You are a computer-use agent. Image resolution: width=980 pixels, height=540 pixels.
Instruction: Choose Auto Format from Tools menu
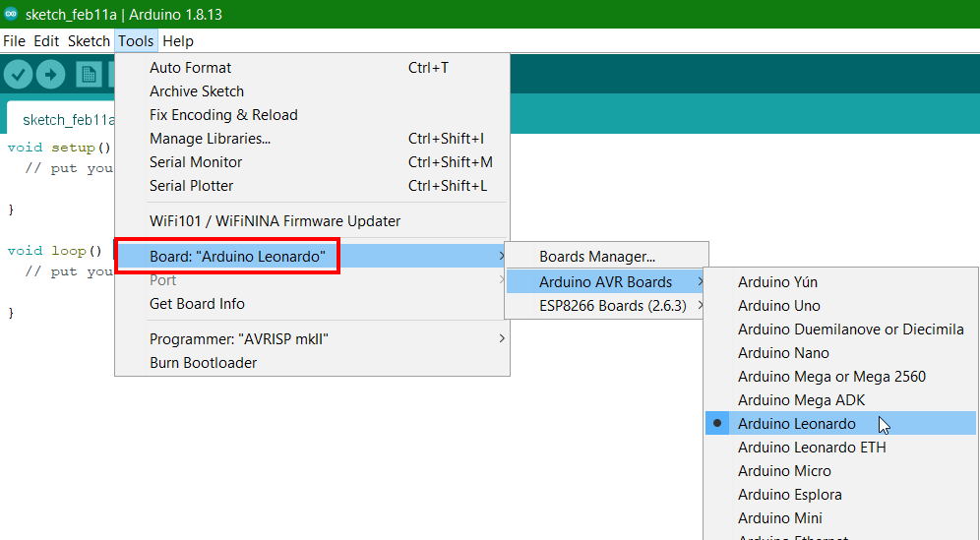[191, 68]
